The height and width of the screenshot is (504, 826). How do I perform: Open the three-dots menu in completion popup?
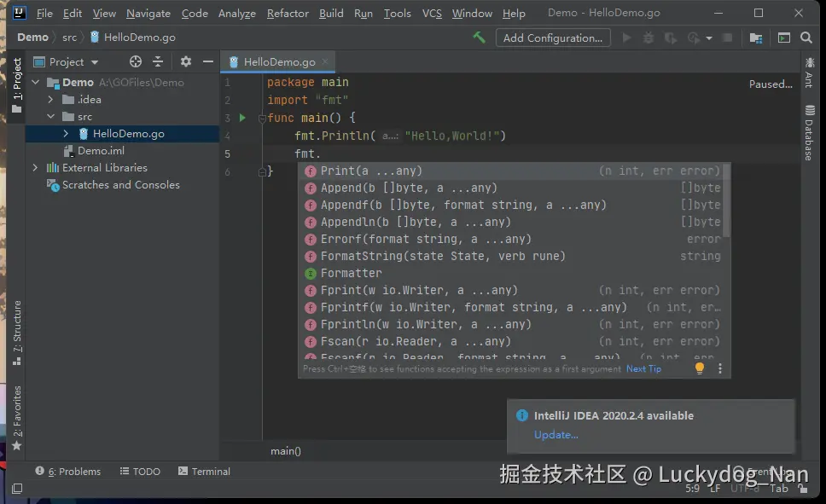(x=720, y=368)
